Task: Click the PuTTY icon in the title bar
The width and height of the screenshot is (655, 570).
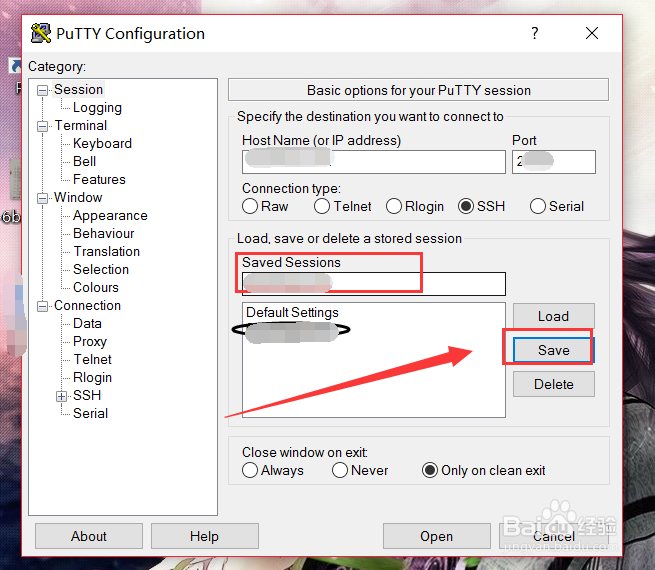Action: click(41, 33)
